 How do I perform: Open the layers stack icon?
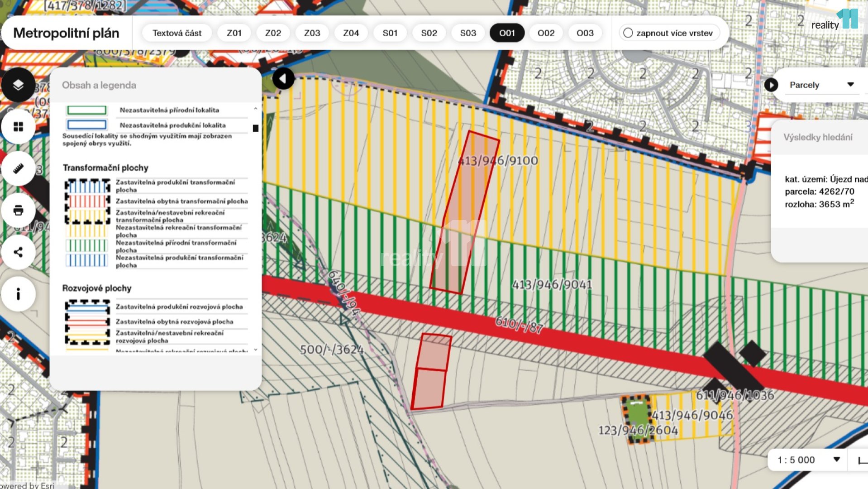pyautogui.click(x=18, y=85)
